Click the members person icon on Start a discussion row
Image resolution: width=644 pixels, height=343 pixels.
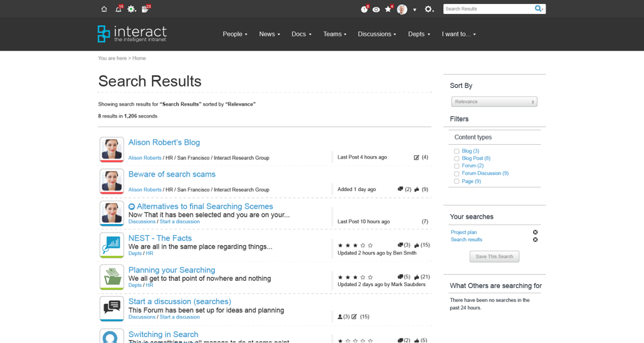pos(340,317)
